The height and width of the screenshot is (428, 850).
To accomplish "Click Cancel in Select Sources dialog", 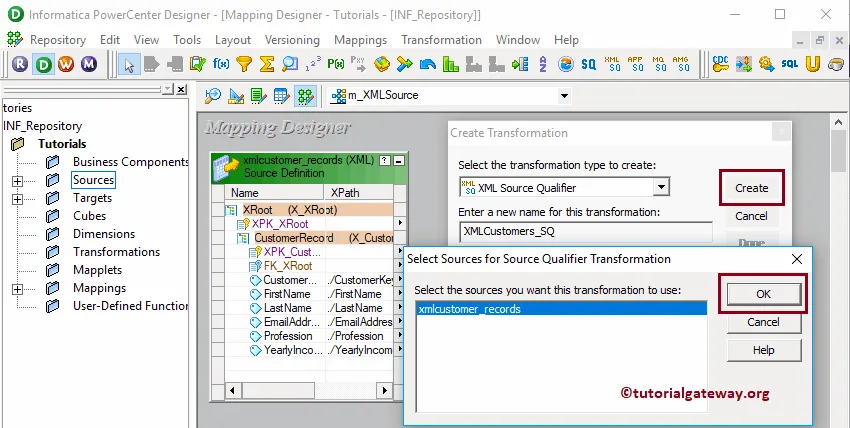I will [763, 322].
